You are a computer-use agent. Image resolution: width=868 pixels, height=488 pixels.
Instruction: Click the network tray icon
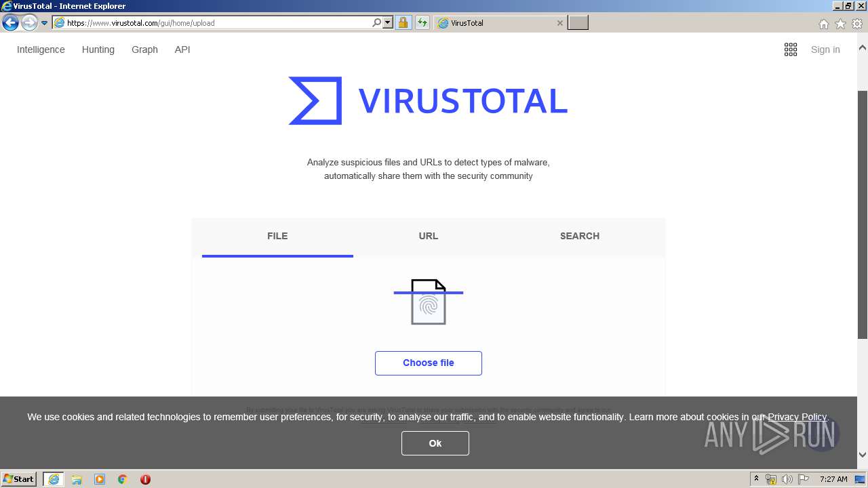771,479
